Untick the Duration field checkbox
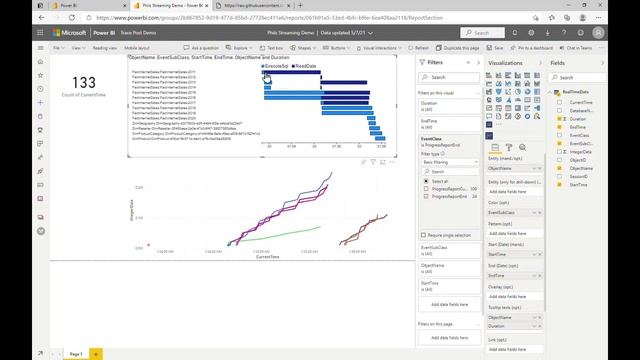640x360 pixels. coord(560,119)
